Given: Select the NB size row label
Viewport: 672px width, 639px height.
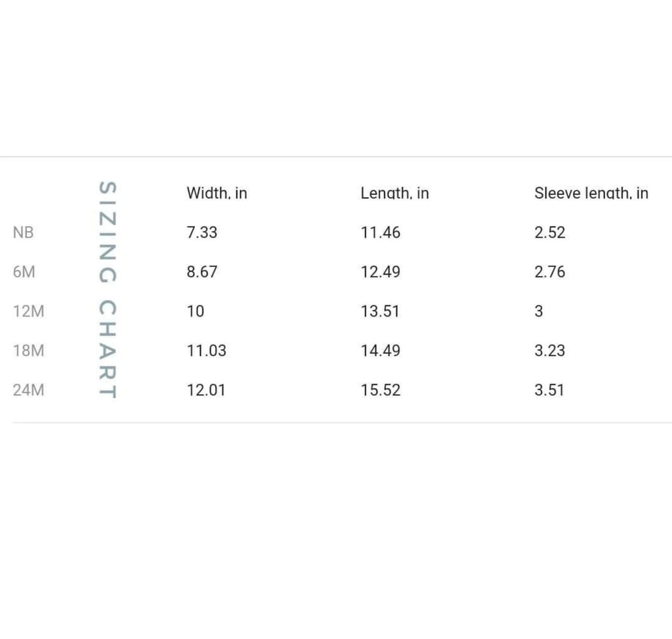Looking at the screenshot, I should [22, 232].
